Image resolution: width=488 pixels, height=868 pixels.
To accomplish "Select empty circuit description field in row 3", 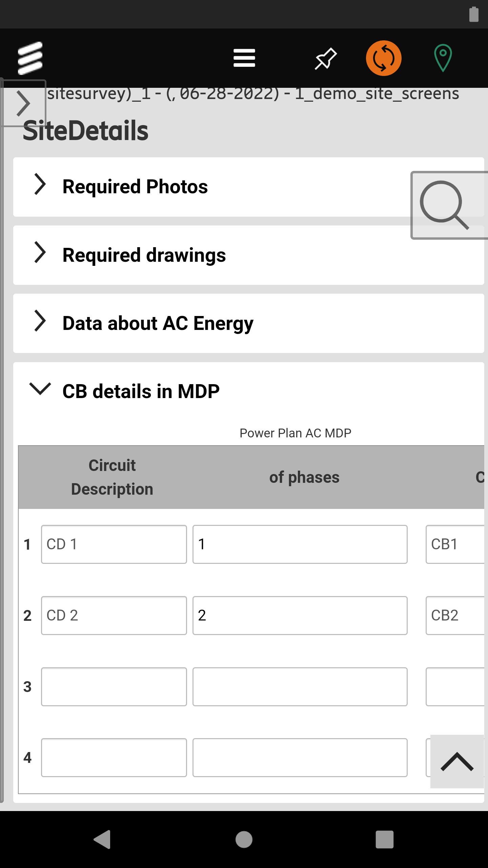I will point(114,687).
